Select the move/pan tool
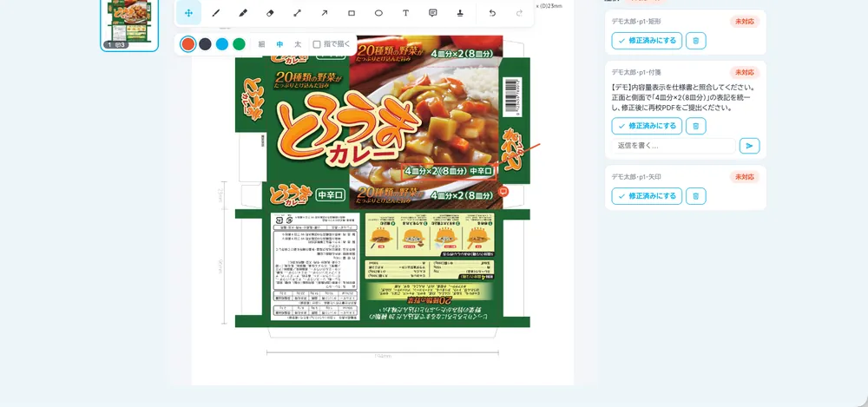 tap(188, 13)
